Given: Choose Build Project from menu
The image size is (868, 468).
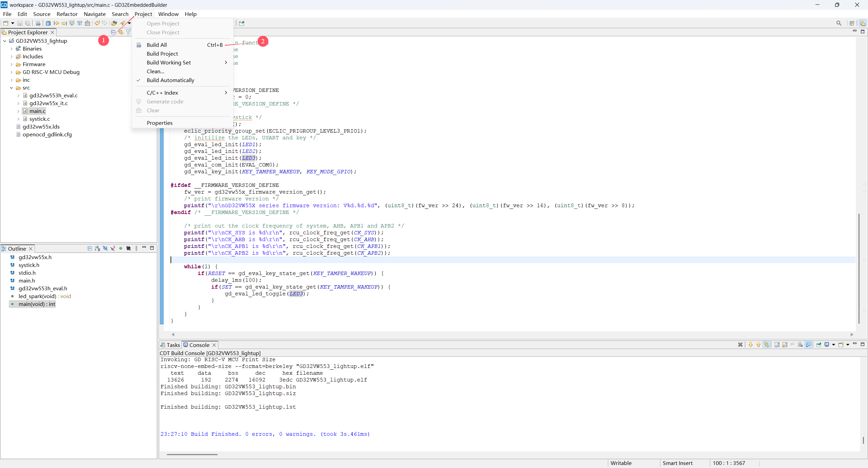Looking at the screenshot, I should (162, 54).
